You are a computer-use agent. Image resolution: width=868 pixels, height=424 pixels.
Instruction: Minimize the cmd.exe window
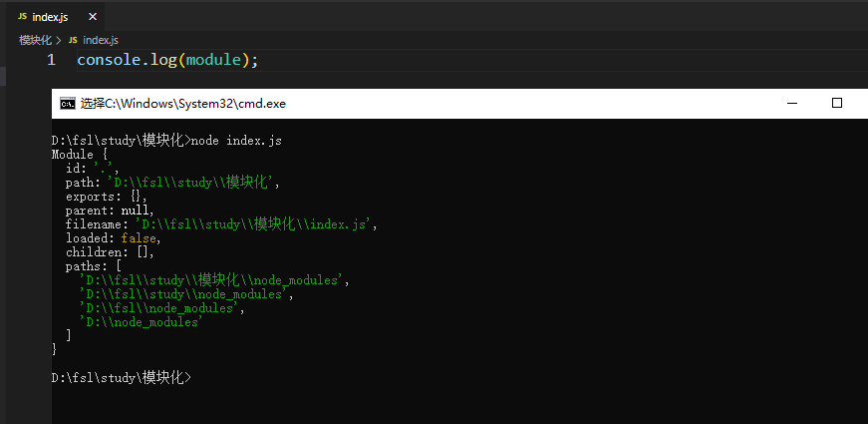coord(792,103)
